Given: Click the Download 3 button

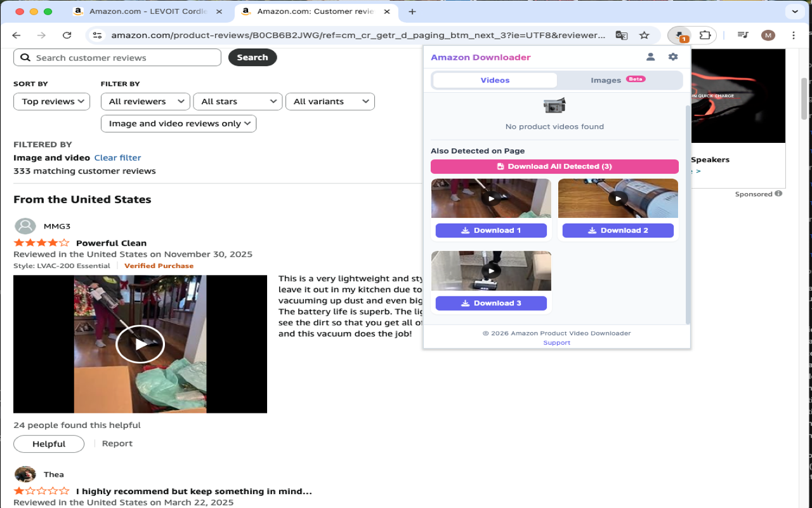Looking at the screenshot, I should coord(491,303).
